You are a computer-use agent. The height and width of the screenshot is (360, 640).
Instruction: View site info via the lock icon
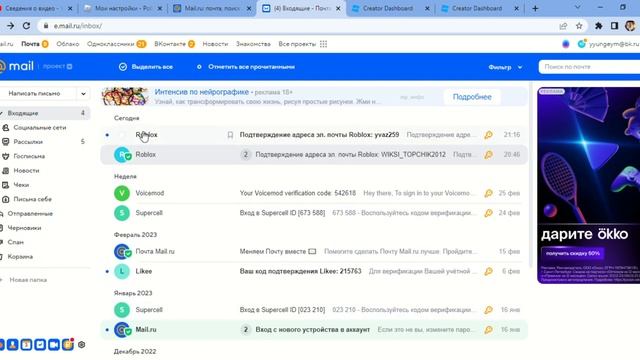[x=46, y=26]
